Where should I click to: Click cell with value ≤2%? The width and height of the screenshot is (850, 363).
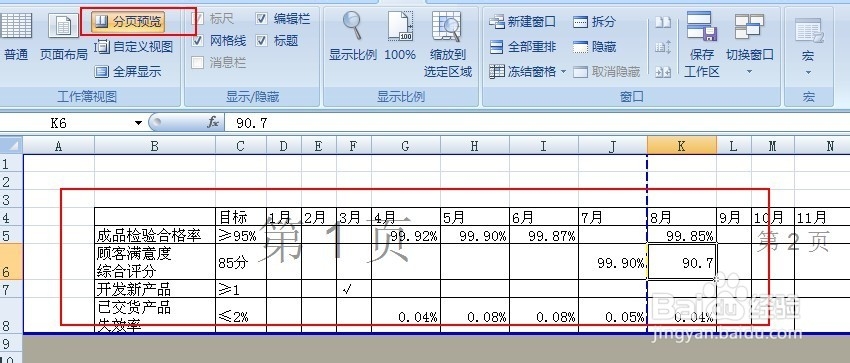241,315
